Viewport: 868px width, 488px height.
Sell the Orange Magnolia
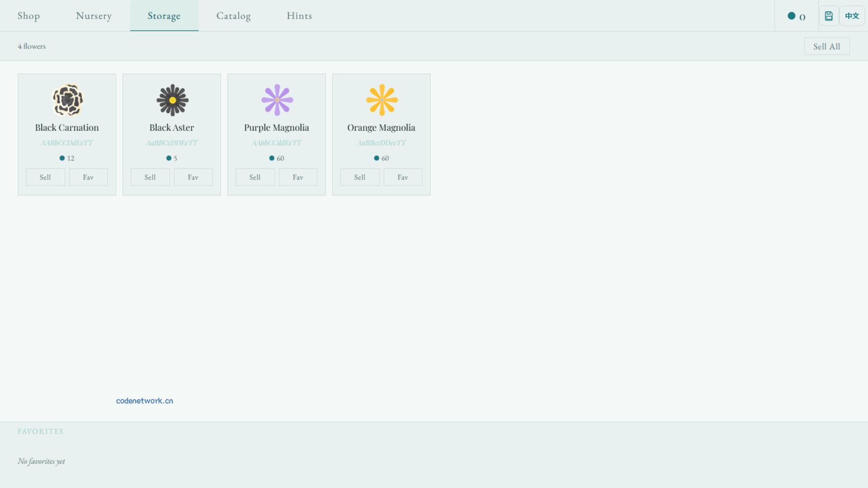(x=360, y=177)
